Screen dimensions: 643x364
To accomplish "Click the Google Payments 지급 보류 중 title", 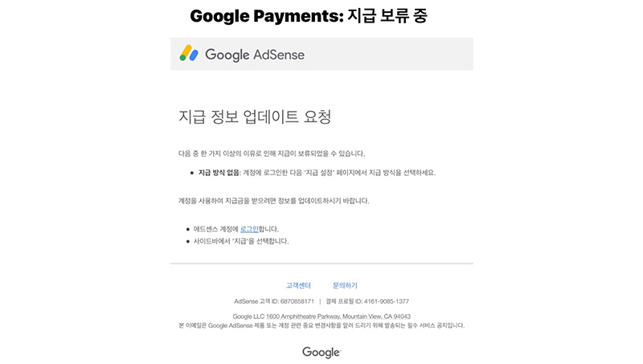I will click(x=309, y=16).
